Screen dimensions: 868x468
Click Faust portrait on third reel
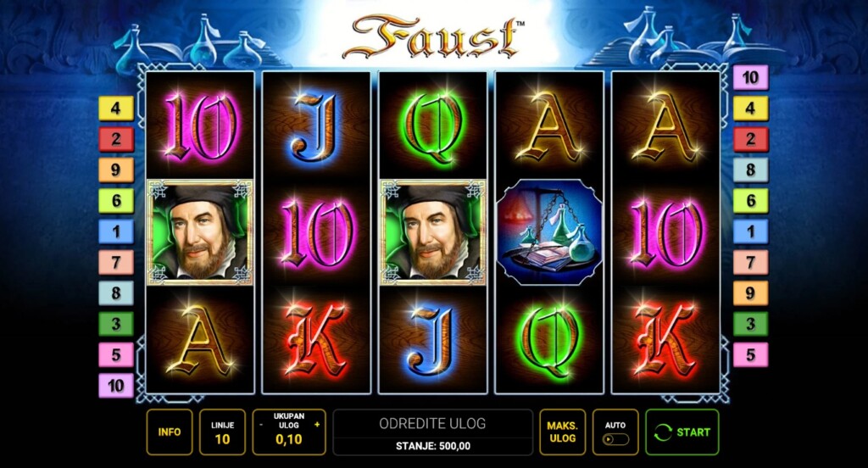tap(433, 232)
